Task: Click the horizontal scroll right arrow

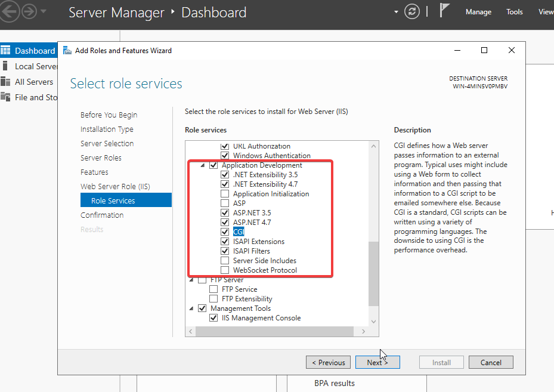Action: click(364, 332)
